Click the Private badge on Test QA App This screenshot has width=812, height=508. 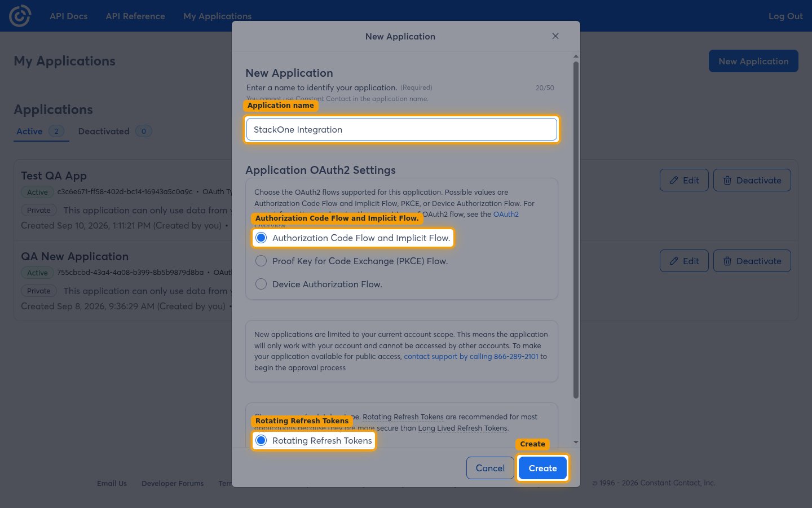[39, 210]
